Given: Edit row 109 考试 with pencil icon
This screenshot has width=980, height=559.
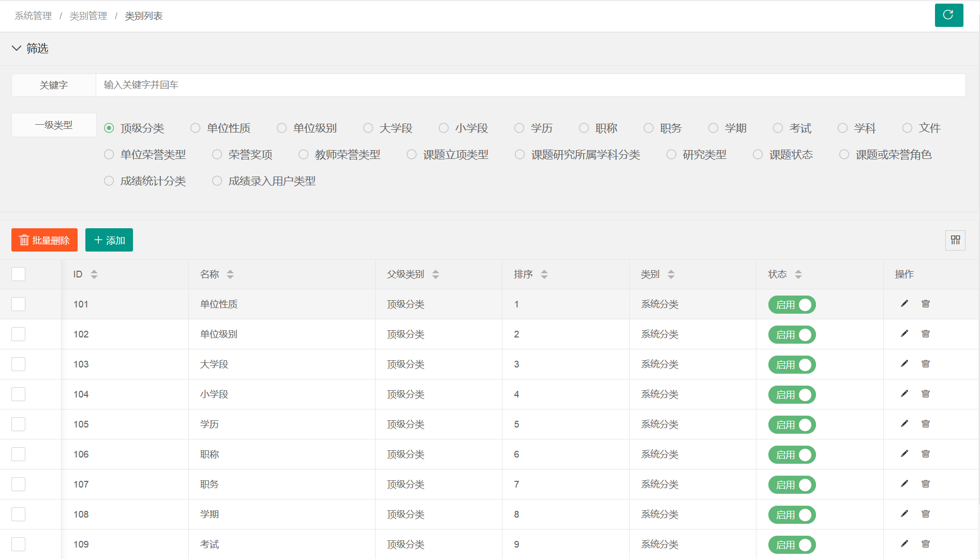Looking at the screenshot, I should [x=904, y=544].
